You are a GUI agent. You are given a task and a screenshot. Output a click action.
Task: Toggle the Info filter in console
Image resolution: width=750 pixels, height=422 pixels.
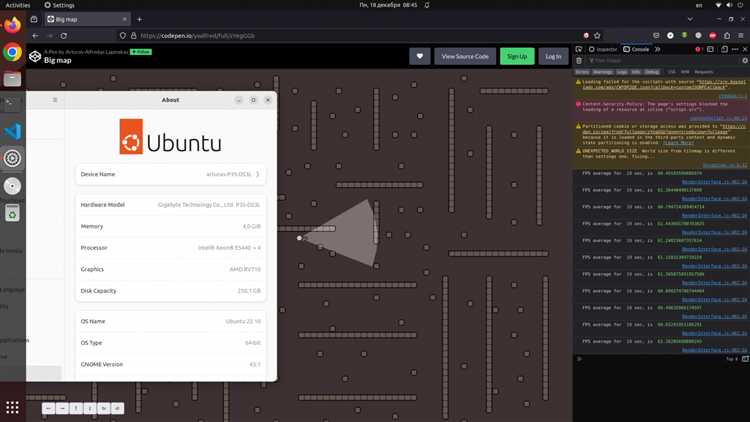coord(636,72)
